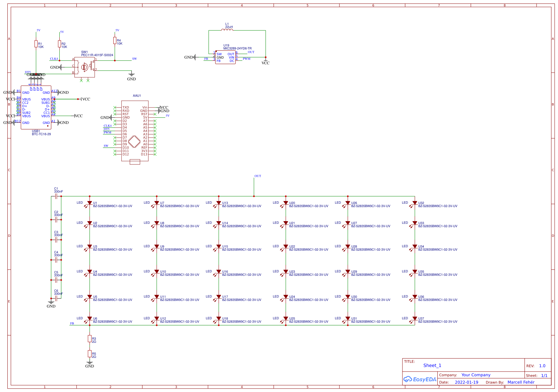Click the author name 'Marcell Fehér'
This screenshot has height=392, width=558.
[x=521, y=382]
